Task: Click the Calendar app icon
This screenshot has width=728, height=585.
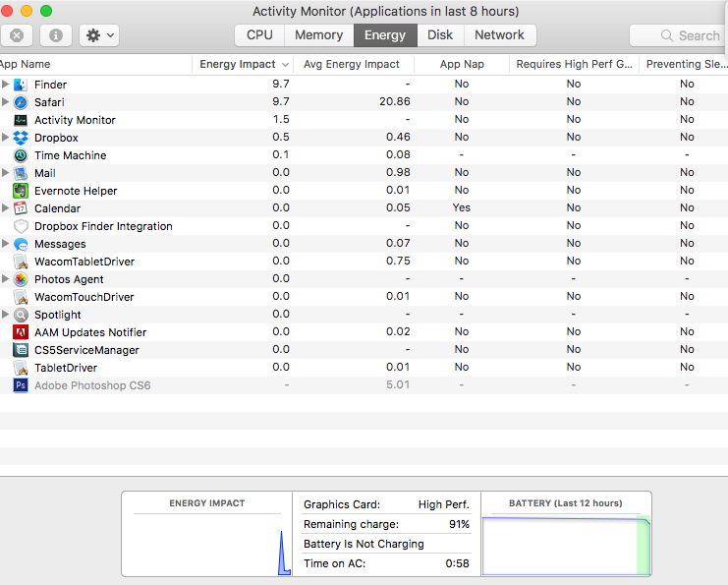Action: tap(21, 208)
